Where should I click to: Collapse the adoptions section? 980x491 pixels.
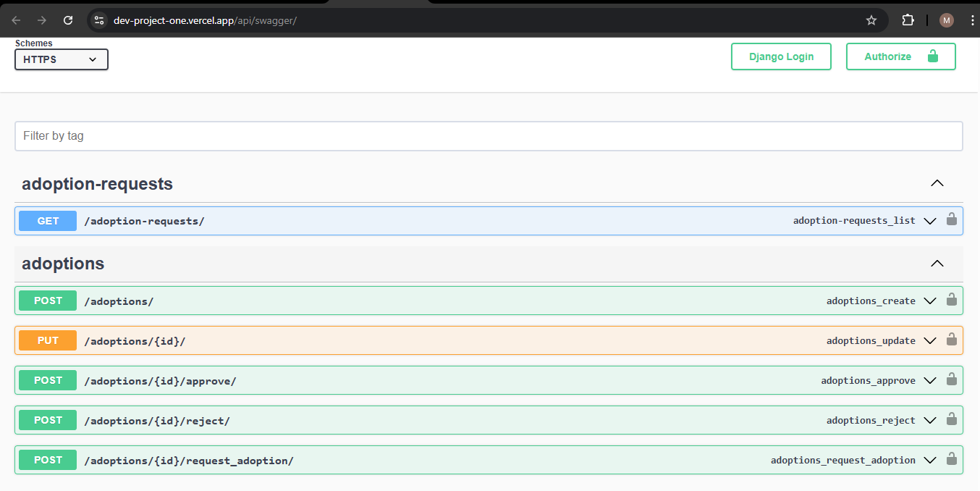click(x=937, y=264)
